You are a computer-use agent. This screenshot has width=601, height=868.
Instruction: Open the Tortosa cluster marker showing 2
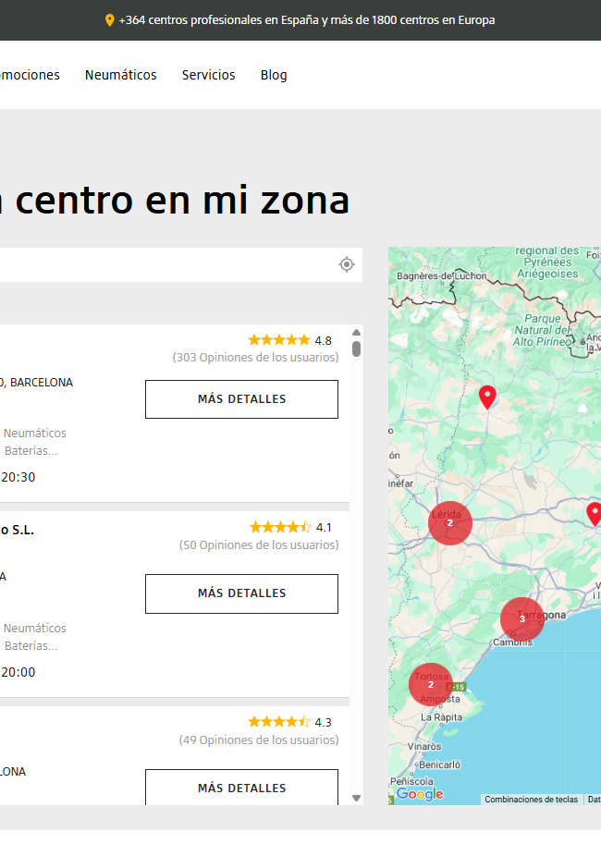(x=430, y=685)
